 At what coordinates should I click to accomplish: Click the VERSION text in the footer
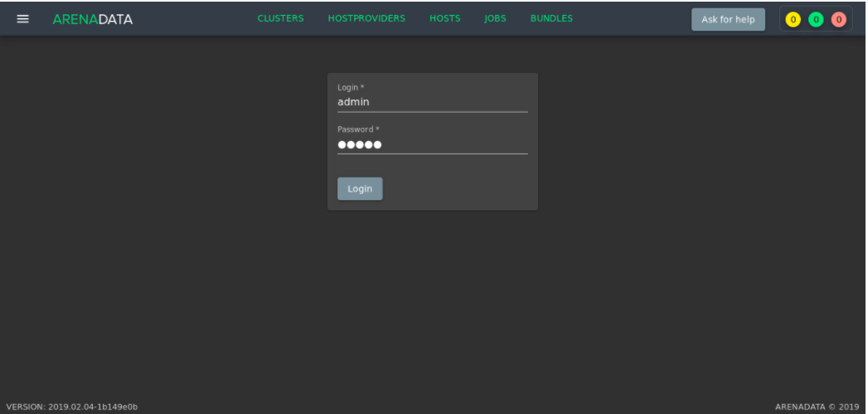(x=72, y=407)
